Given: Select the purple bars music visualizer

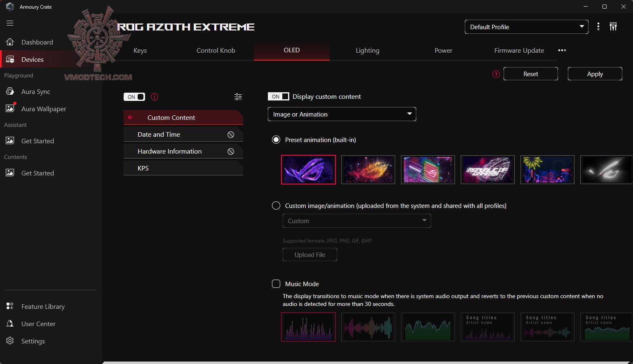Looking at the screenshot, I should pos(308,327).
